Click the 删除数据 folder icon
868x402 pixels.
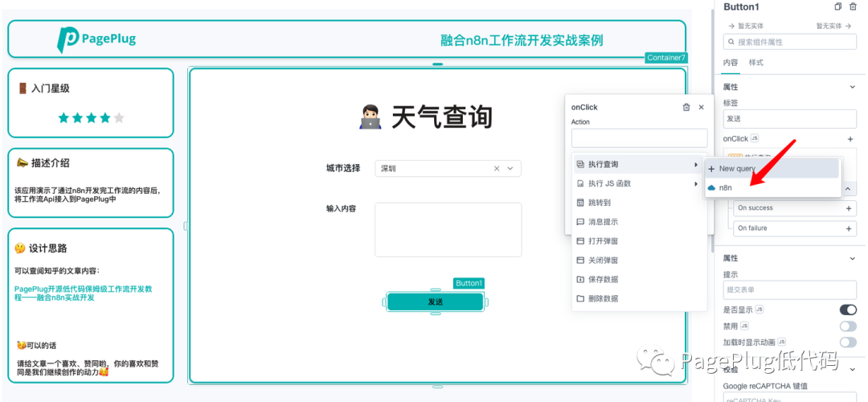[x=580, y=298]
